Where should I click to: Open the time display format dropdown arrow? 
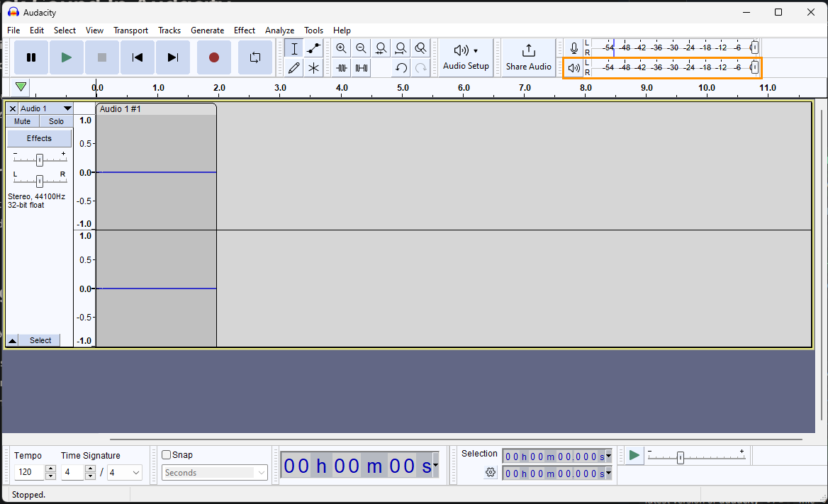436,466
